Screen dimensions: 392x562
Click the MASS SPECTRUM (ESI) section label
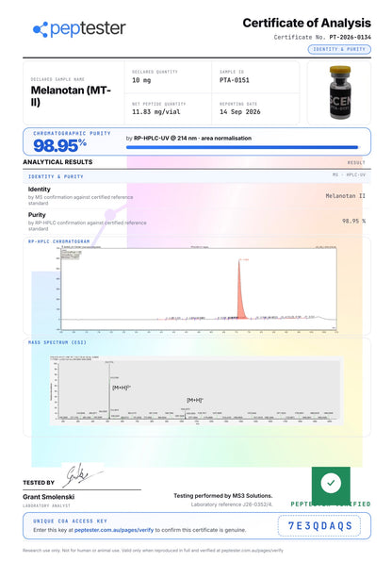(x=57, y=342)
